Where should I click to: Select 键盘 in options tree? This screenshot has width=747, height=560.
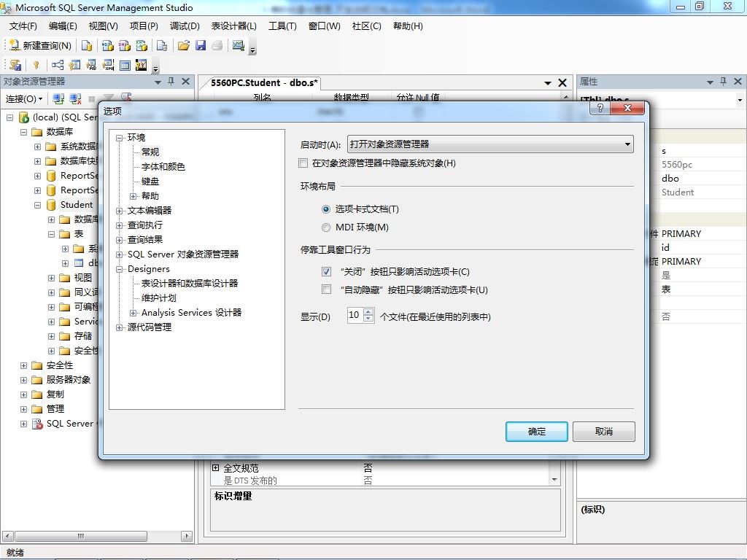pyautogui.click(x=150, y=182)
